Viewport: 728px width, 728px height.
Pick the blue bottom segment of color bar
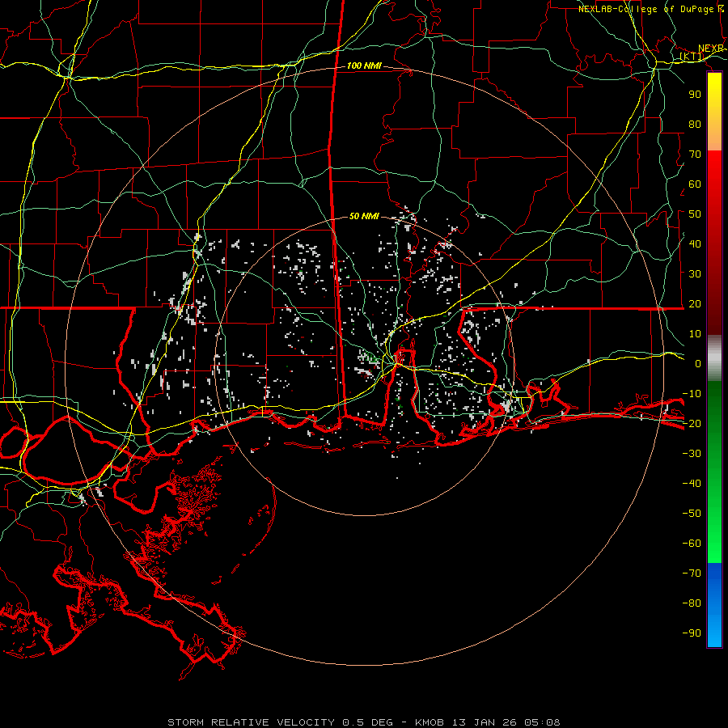[x=714, y=605]
